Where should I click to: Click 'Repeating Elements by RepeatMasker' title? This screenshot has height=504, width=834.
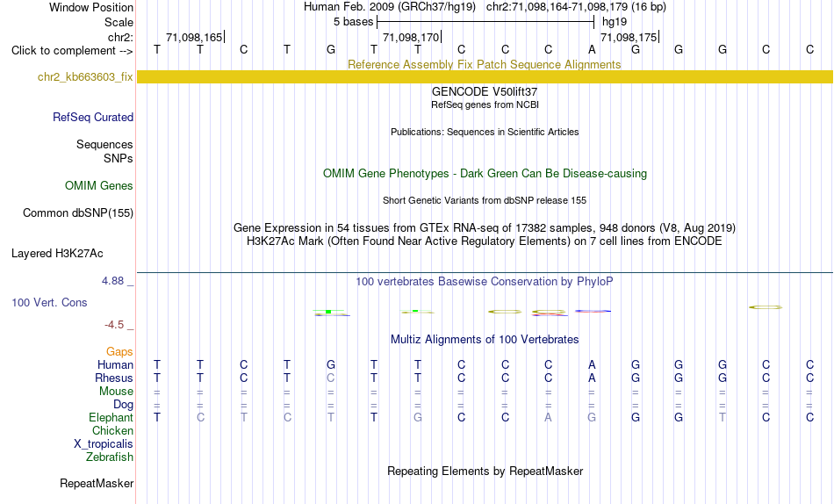pos(485,471)
